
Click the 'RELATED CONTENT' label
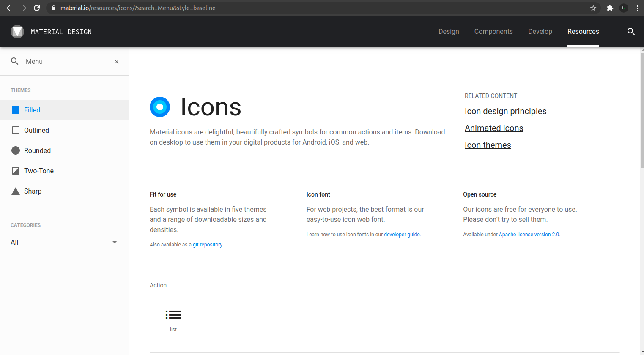point(491,96)
